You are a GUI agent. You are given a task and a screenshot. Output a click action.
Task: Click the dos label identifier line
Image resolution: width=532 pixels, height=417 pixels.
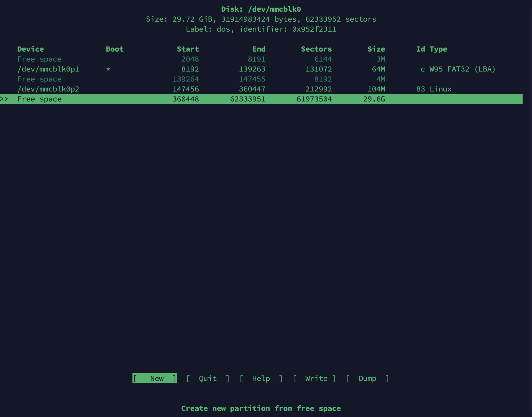(261, 29)
